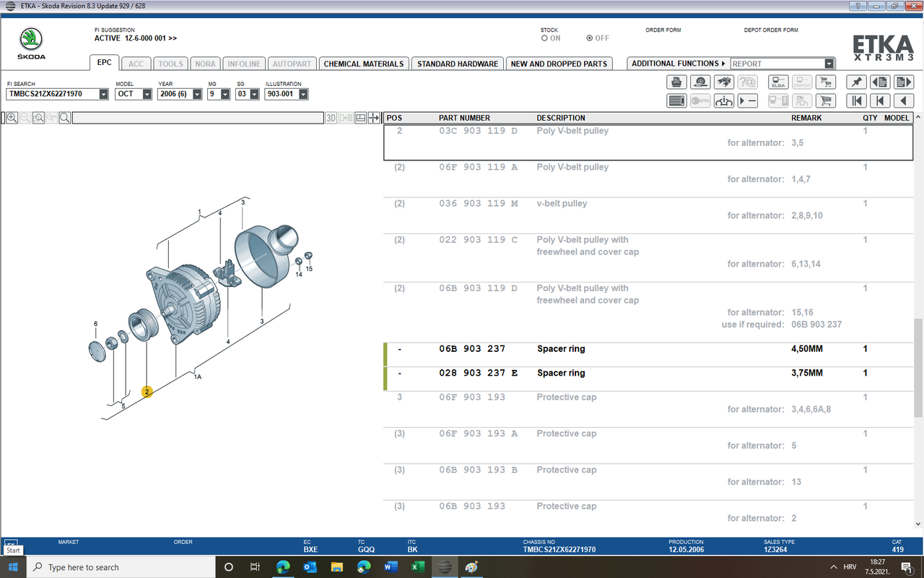
Task: Open the Model OCT dropdown
Action: tap(147, 94)
